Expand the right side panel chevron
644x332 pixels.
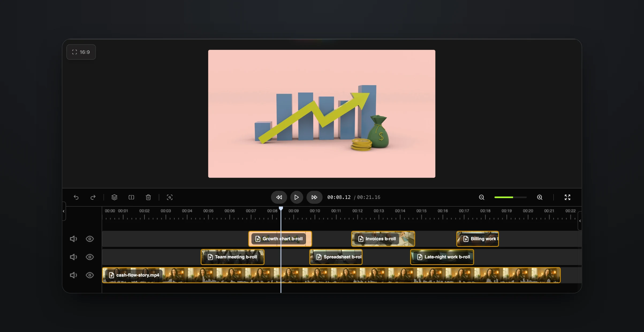click(580, 221)
